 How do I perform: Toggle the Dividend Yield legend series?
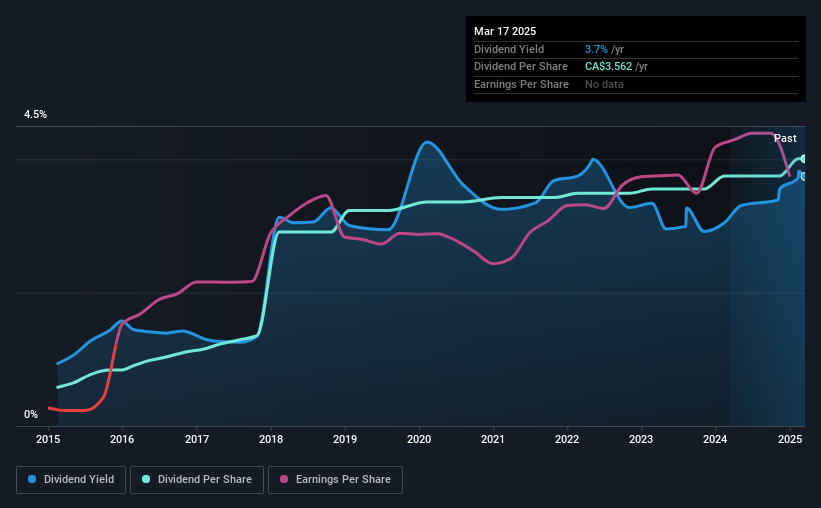(71, 480)
